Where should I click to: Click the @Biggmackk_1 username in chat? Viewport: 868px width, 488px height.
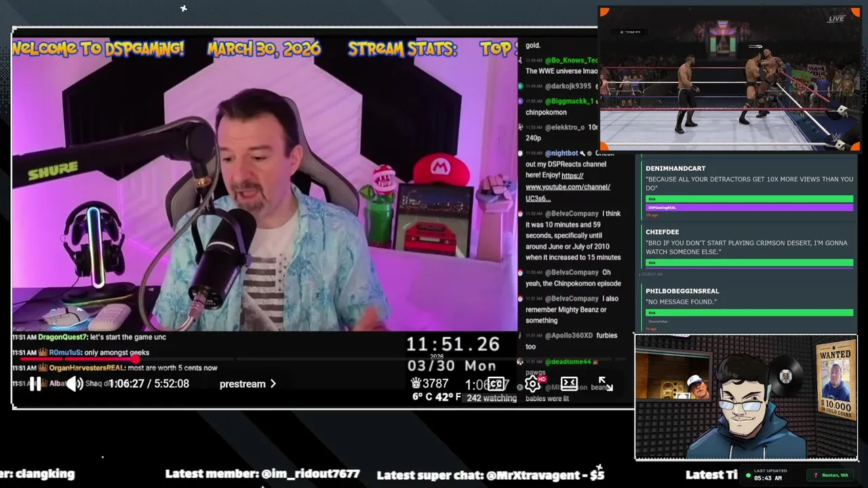[569, 102]
